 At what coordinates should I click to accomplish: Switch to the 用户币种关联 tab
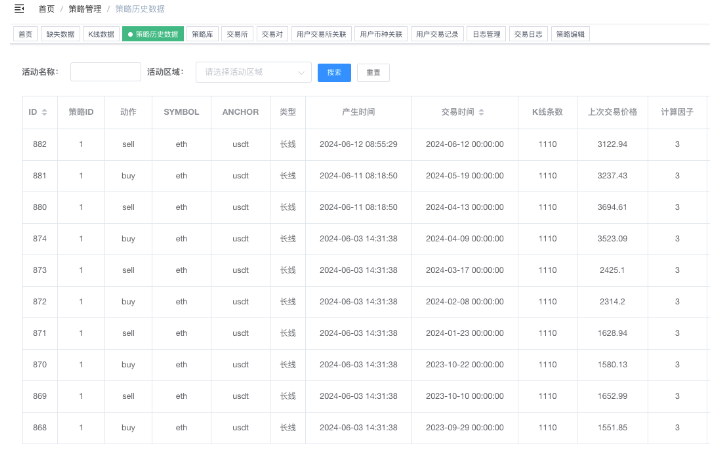pos(381,34)
